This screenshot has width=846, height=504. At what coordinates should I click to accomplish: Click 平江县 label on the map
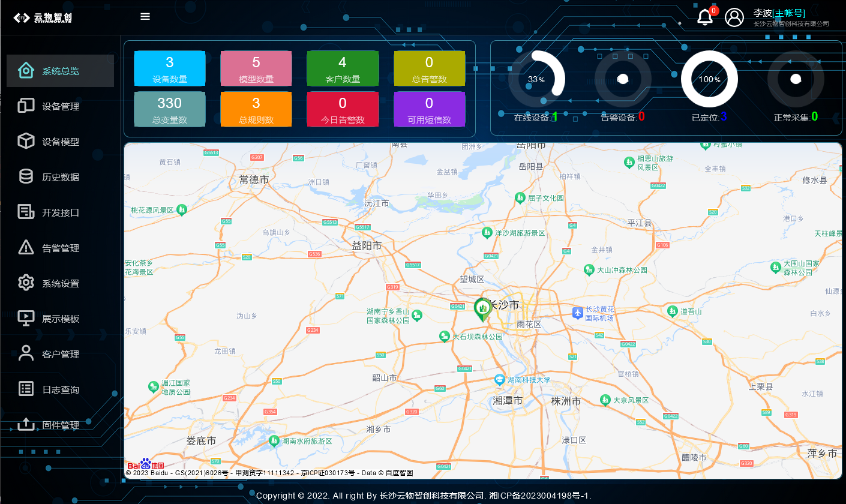640,223
